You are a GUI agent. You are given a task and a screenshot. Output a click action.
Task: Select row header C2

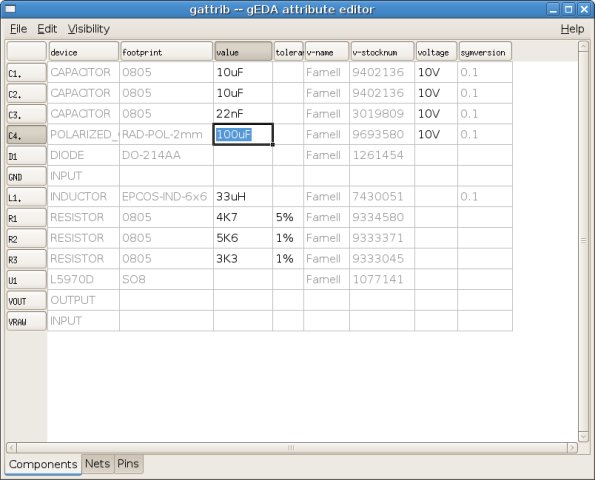(x=26, y=93)
